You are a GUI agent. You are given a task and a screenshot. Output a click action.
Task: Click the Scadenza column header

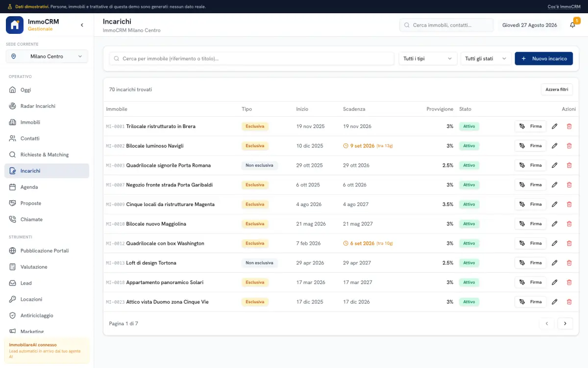click(x=354, y=109)
